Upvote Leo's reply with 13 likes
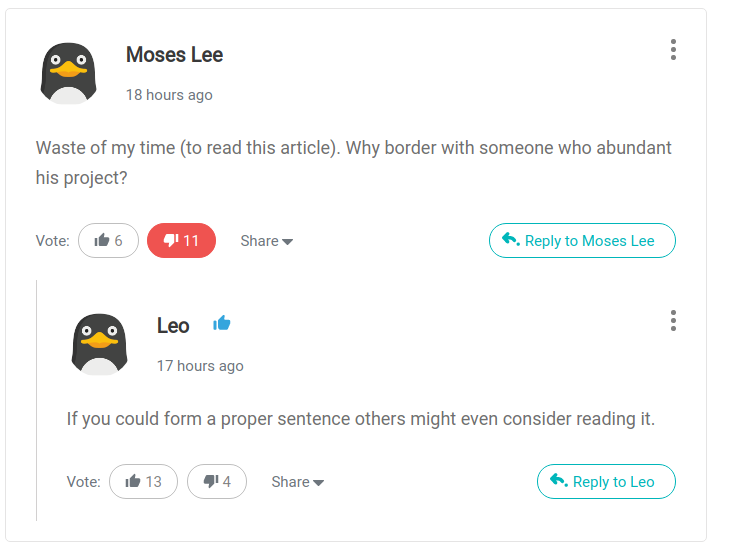Screen dimensions: 736x555 pyautogui.click(x=143, y=481)
